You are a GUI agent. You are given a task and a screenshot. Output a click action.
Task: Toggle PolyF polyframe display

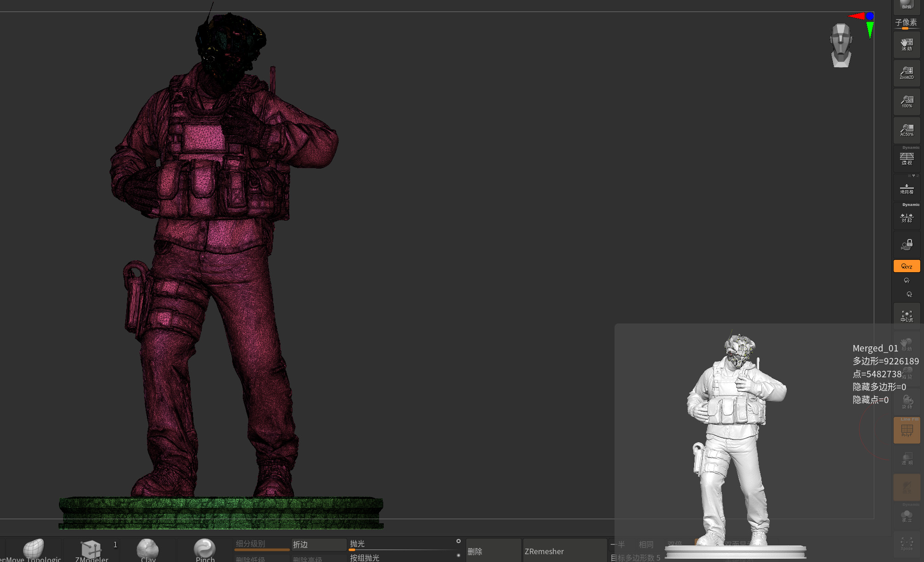tap(906, 430)
